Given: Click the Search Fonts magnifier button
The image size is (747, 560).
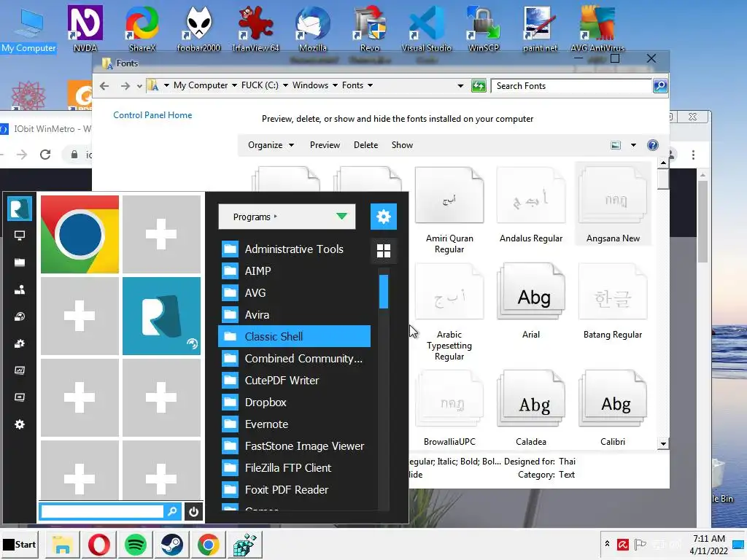Looking at the screenshot, I should (x=659, y=86).
